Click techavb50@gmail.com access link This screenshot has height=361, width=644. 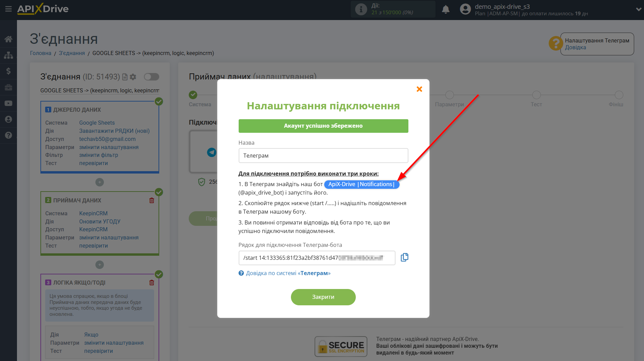(107, 139)
